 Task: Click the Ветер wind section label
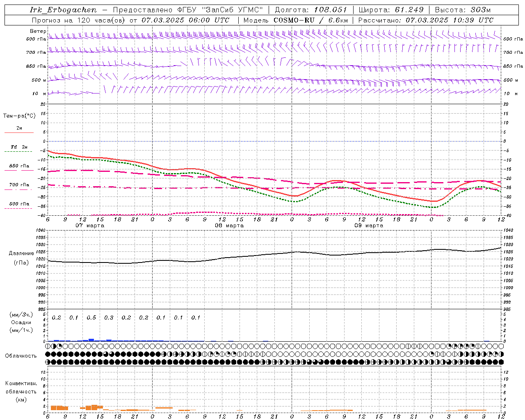[38, 31]
